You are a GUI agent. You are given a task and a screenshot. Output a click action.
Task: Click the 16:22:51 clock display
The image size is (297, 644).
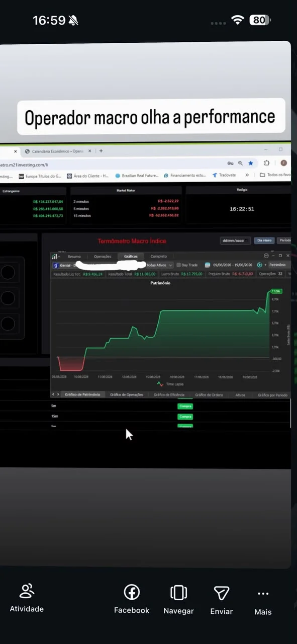point(242,209)
